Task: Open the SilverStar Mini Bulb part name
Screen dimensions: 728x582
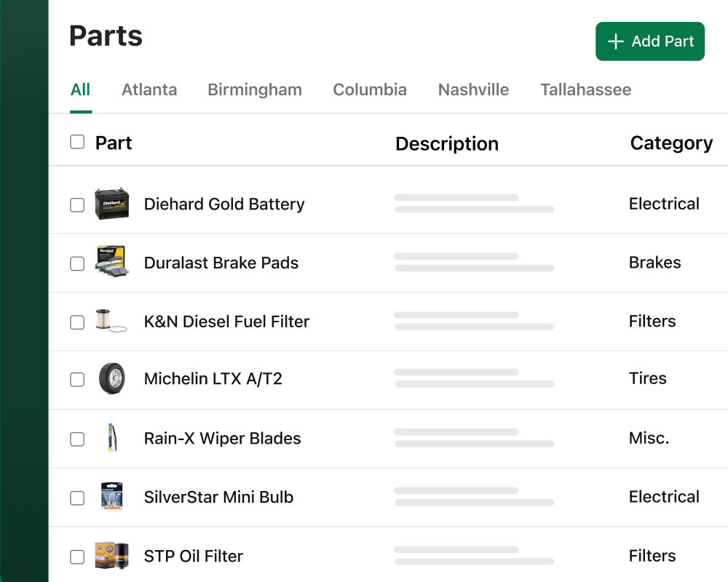Action: click(x=218, y=497)
